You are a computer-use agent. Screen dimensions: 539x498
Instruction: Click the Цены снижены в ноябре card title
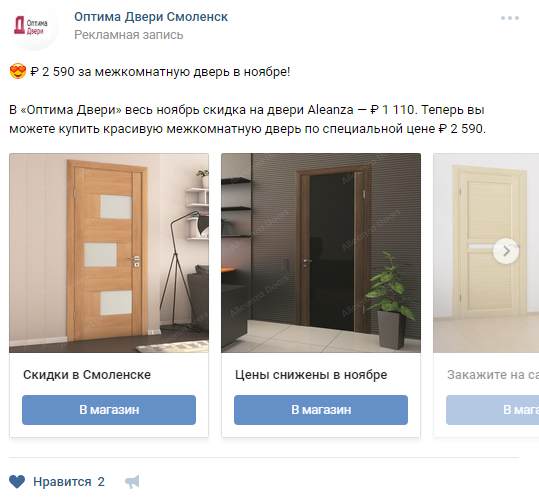point(311,375)
